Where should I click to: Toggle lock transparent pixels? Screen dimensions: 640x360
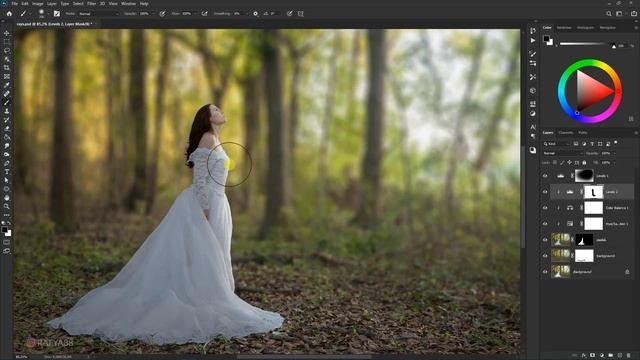(x=555, y=162)
